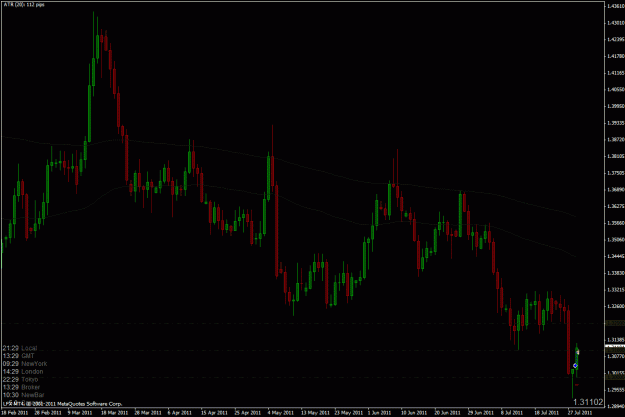625x417 pixels.
Task: Click the 1.29555 price scale label
Action: (x=615, y=390)
